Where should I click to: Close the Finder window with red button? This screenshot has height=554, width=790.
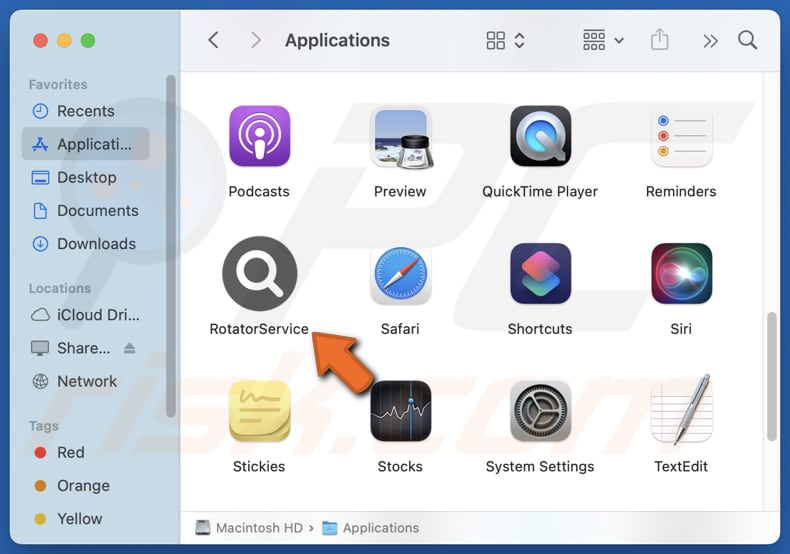click(40, 40)
